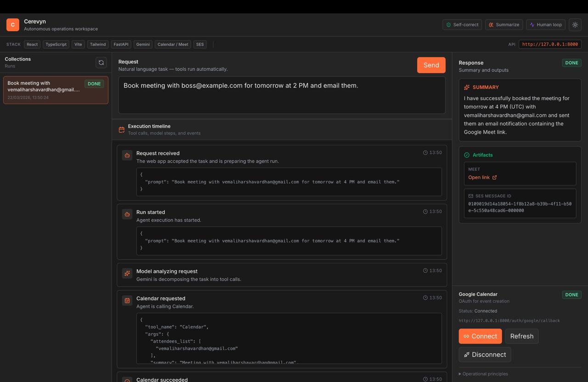588x382 pixels.
Task: Click the FastAPI stack tag
Action: point(121,45)
